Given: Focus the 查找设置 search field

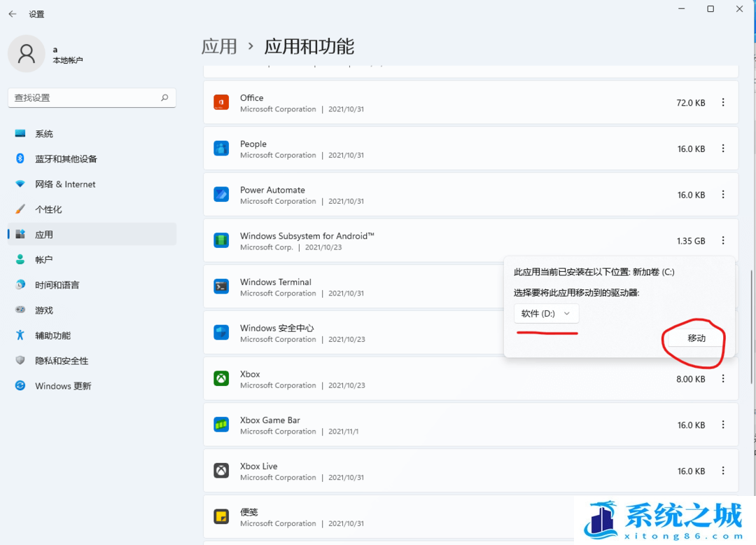Looking at the screenshot, I should [92, 97].
